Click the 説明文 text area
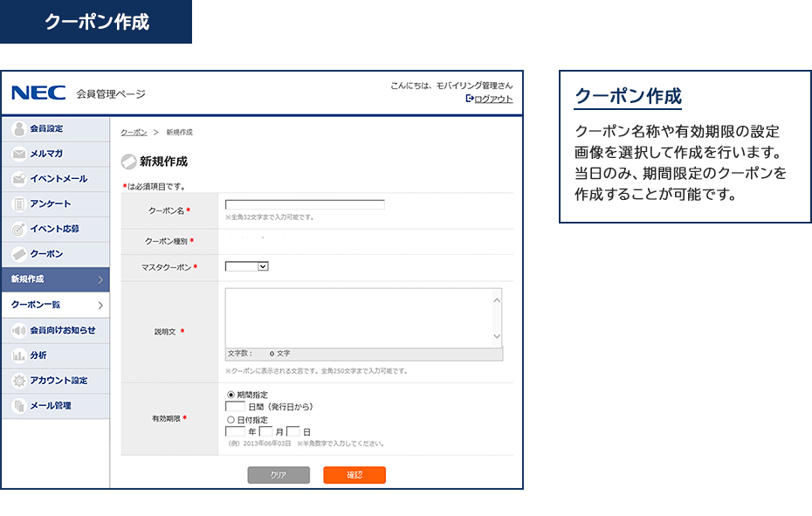 (360, 318)
